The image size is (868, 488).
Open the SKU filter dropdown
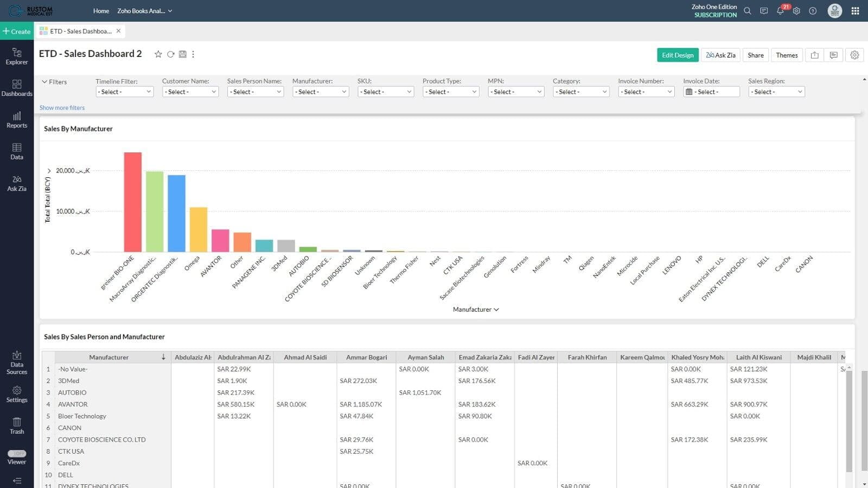pos(385,92)
